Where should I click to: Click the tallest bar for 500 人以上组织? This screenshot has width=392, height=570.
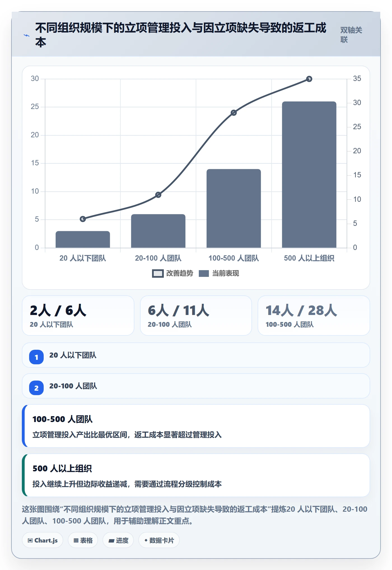(309, 175)
